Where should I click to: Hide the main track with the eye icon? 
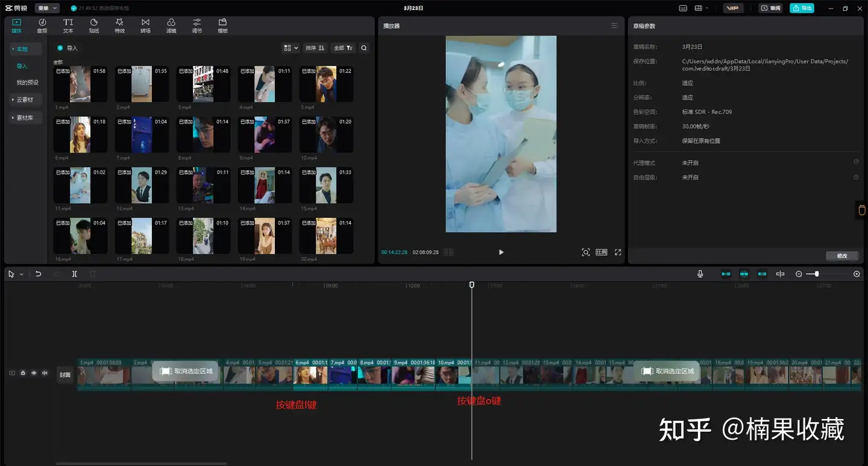coord(34,373)
